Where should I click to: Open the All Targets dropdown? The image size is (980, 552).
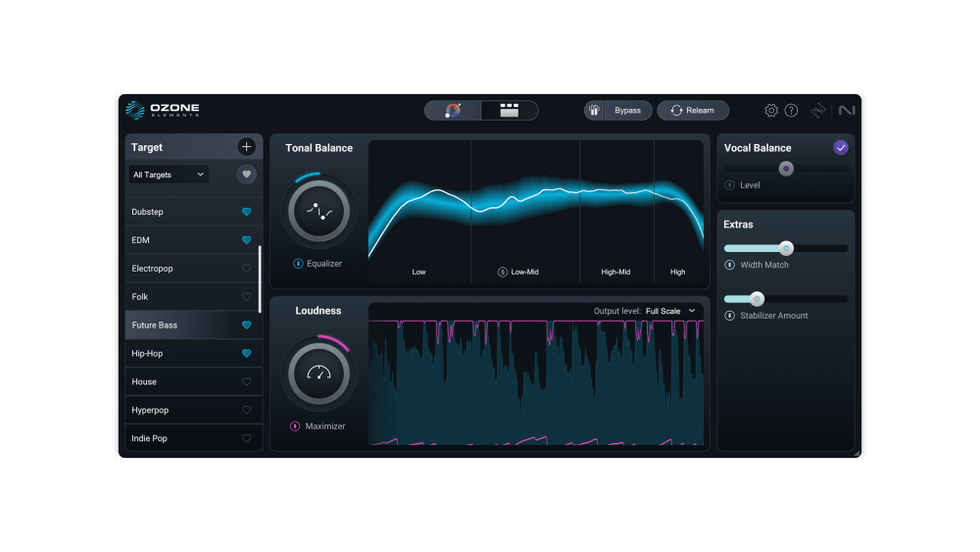(x=169, y=175)
